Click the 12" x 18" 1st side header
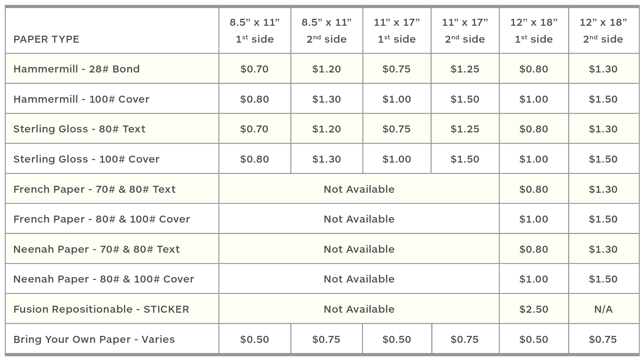Image resolution: width=644 pixels, height=362 pixels. coord(534,31)
